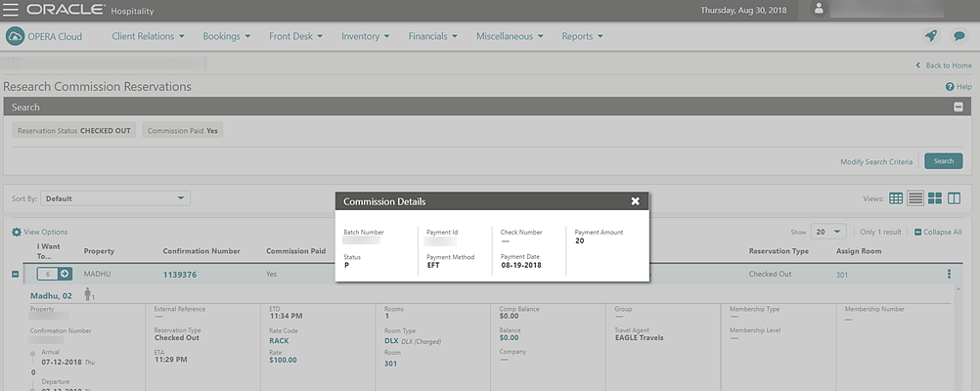Screen dimensions: 980x391
Task: Close the Commission Details dialog
Action: [x=635, y=201]
